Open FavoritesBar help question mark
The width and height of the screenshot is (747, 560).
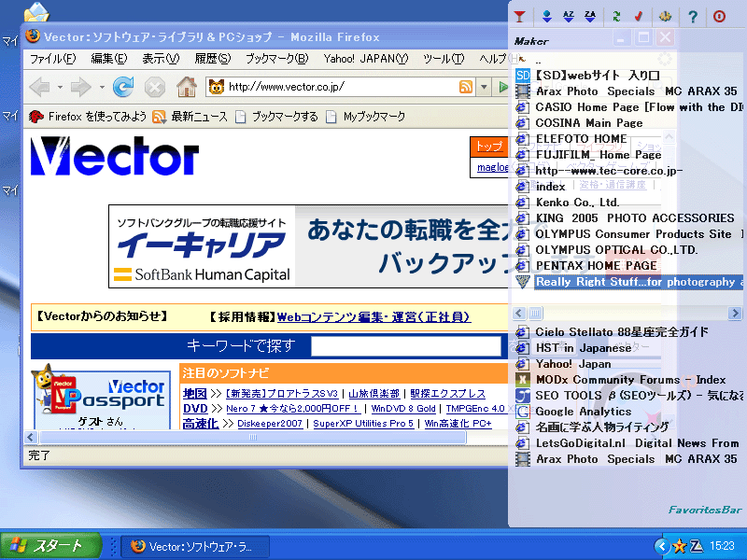tap(693, 17)
